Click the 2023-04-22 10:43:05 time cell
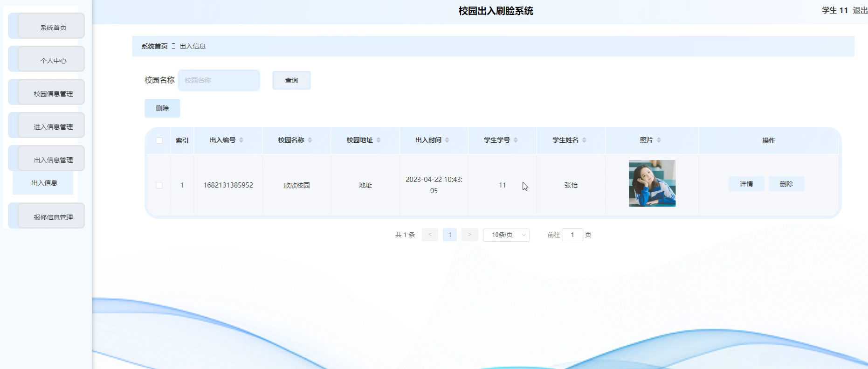 click(x=434, y=185)
